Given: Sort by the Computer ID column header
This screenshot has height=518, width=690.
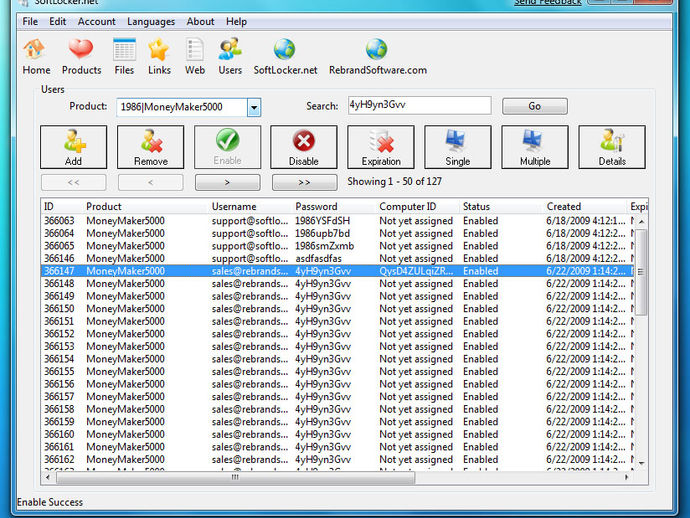Looking at the screenshot, I should coord(418,206).
